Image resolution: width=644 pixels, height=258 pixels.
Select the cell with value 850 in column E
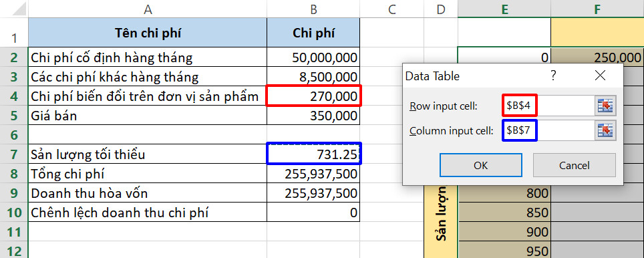(504, 212)
